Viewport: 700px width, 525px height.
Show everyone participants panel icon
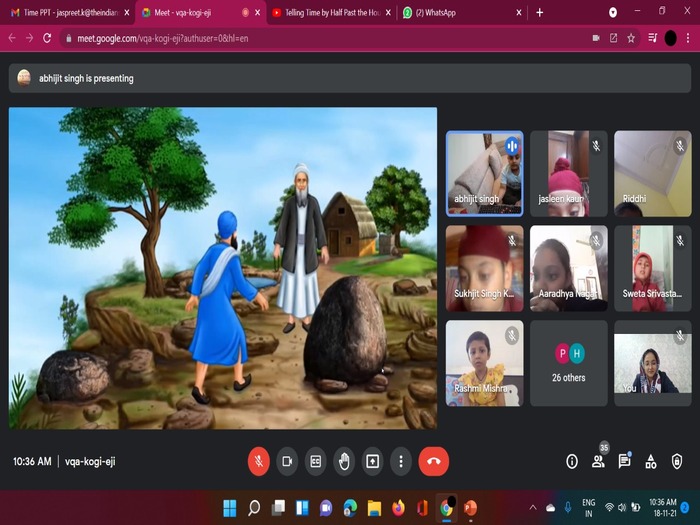pyautogui.click(x=598, y=461)
